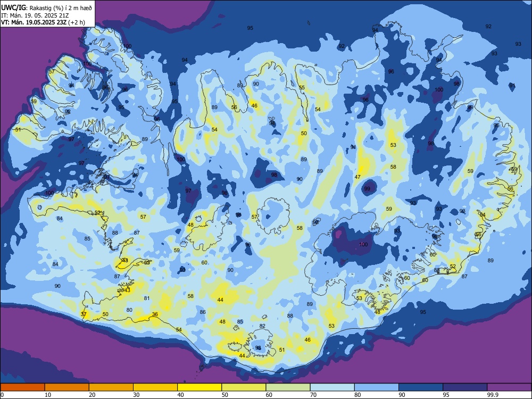This screenshot has width=532, height=399.
Task: Click the value 99 in the dark circular patch
Action: tap(367, 189)
